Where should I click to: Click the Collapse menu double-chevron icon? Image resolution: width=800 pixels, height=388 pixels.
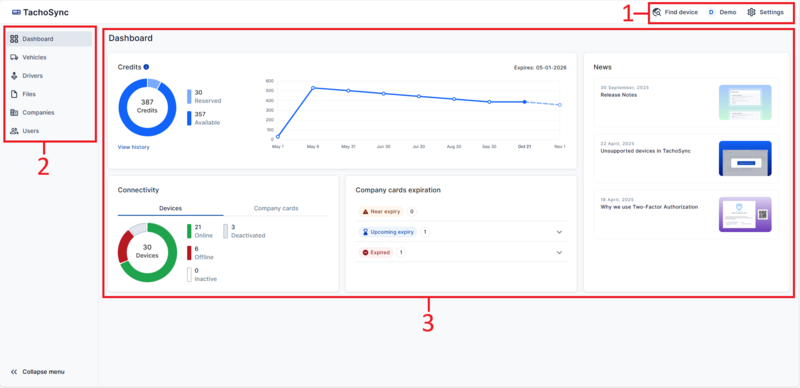[14, 372]
